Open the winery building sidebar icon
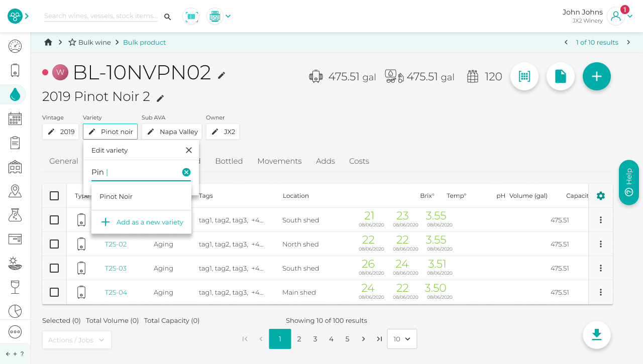This screenshot has height=364, width=643. click(x=15, y=167)
